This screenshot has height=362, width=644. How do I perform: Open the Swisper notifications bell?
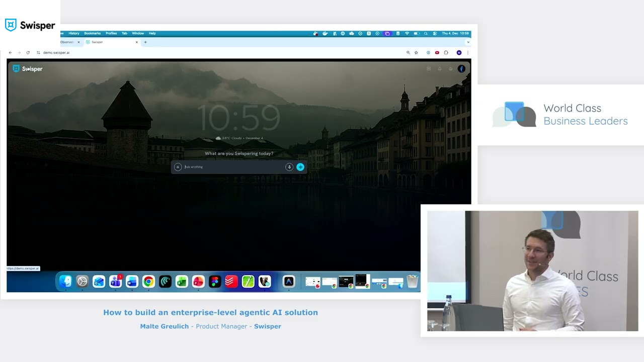pos(440,69)
